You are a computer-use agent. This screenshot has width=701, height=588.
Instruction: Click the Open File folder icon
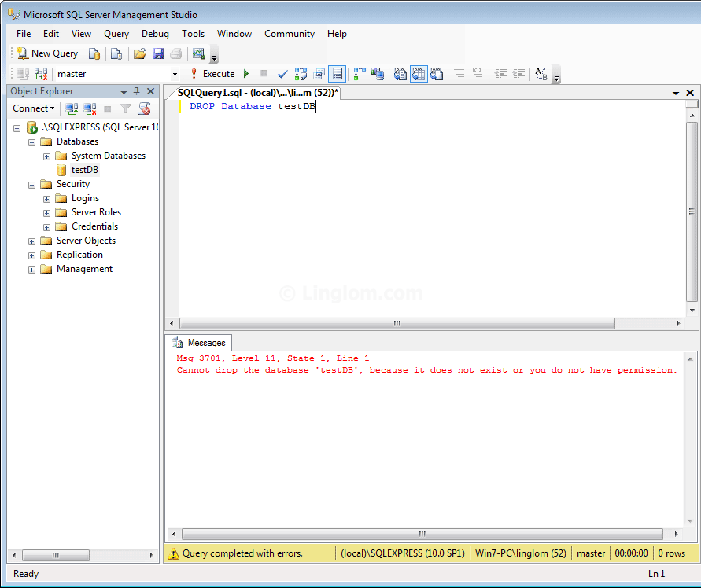coord(140,53)
